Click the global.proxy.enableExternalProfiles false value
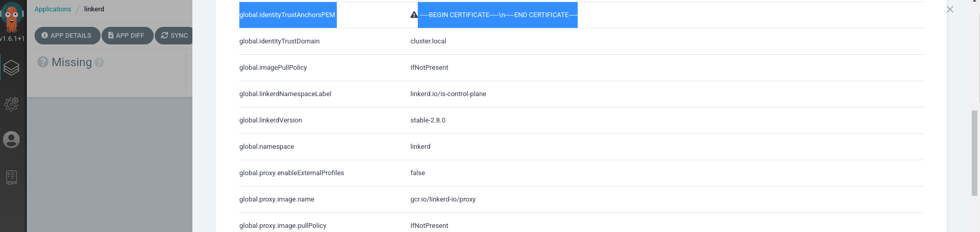This screenshot has width=980, height=232. pos(418,173)
